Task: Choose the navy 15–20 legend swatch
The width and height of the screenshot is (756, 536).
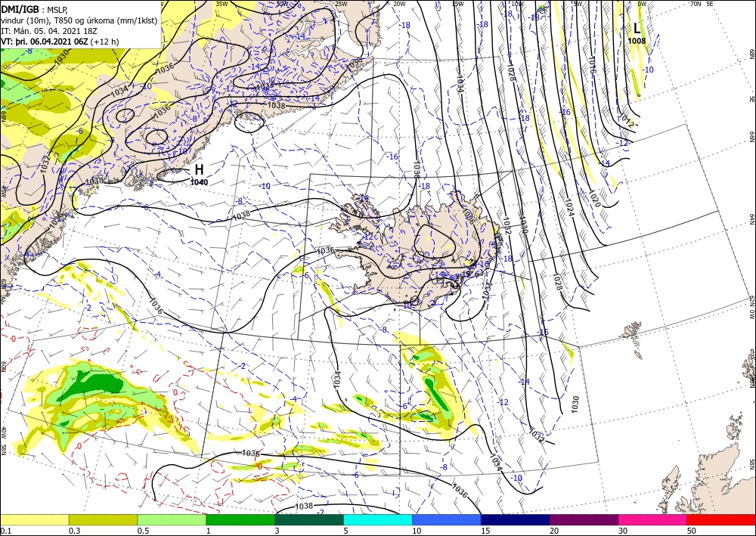Action: (516, 519)
